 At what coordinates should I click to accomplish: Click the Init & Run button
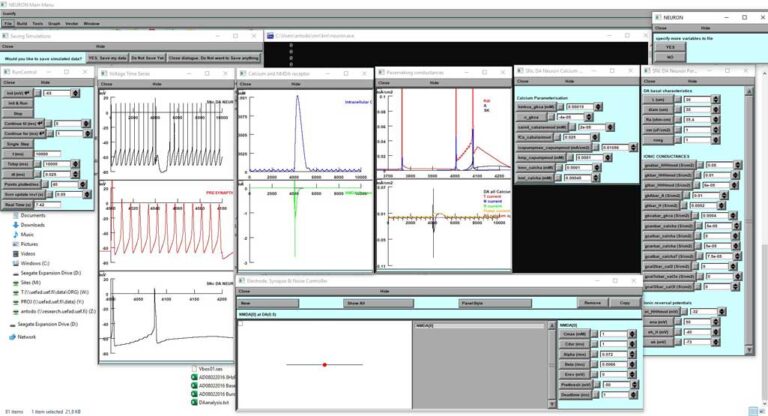tap(18, 103)
